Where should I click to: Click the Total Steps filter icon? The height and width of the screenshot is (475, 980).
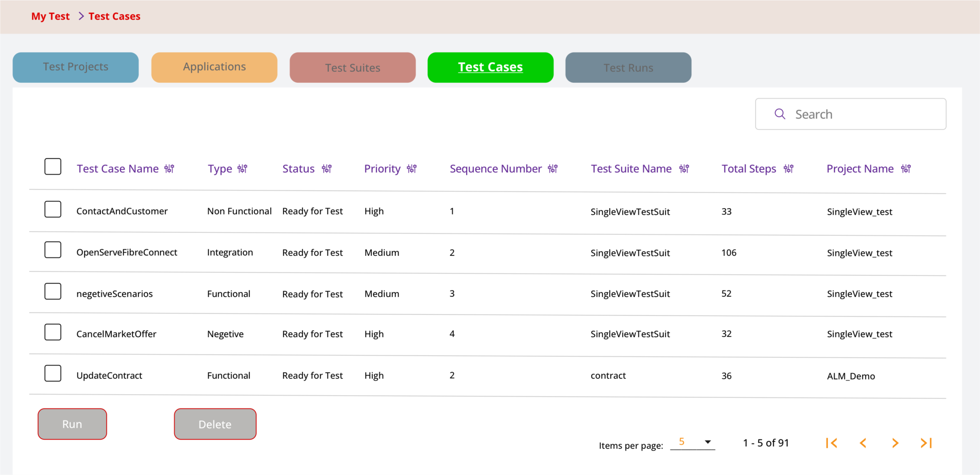click(789, 169)
